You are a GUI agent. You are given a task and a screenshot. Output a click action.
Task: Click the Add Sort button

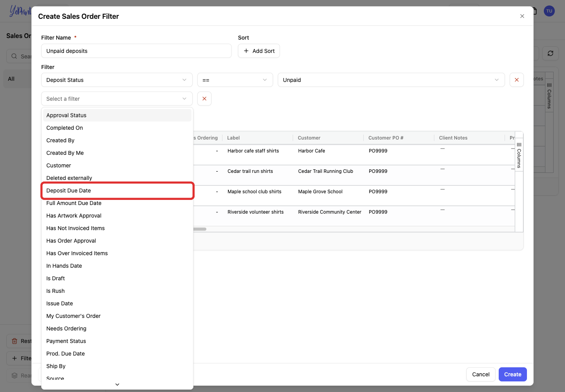click(259, 51)
